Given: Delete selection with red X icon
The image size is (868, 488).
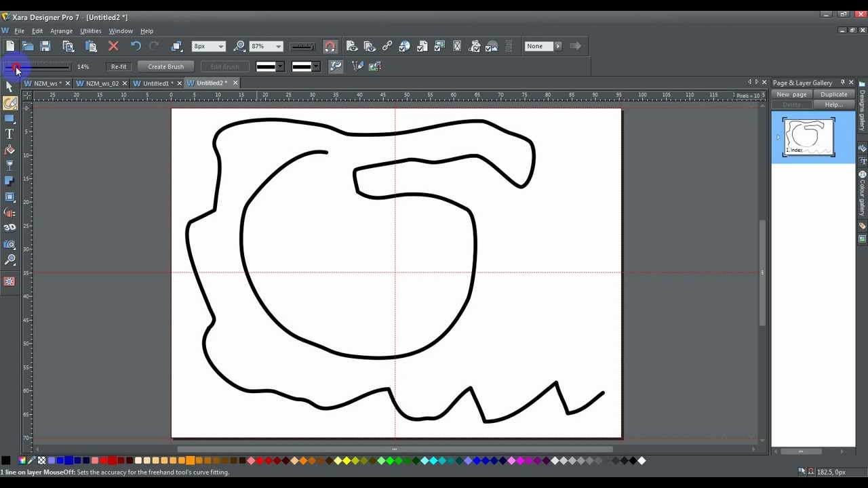Looking at the screenshot, I should 113,46.
